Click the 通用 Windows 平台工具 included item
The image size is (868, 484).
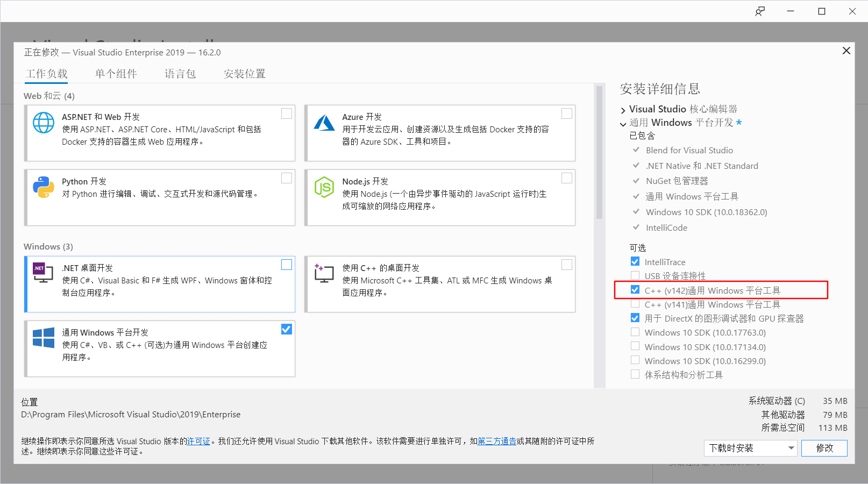[x=692, y=197]
